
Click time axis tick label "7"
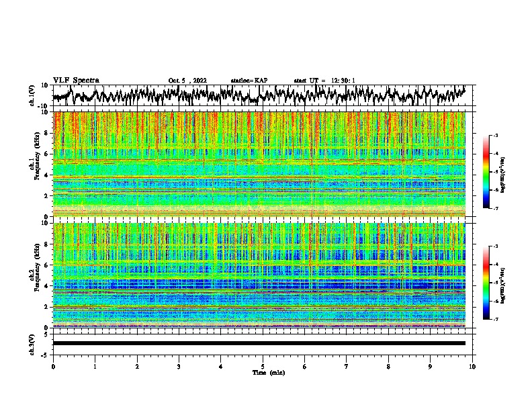(347, 367)
